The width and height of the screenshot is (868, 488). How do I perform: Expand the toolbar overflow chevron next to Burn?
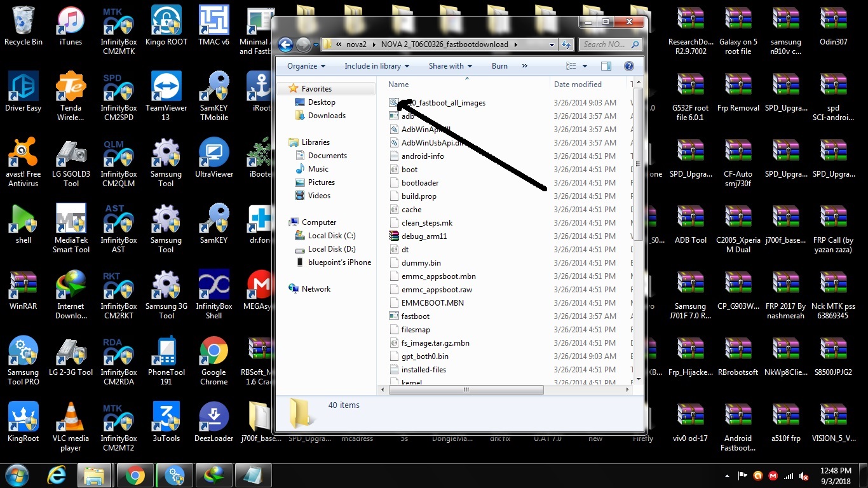pyautogui.click(x=524, y=66)
